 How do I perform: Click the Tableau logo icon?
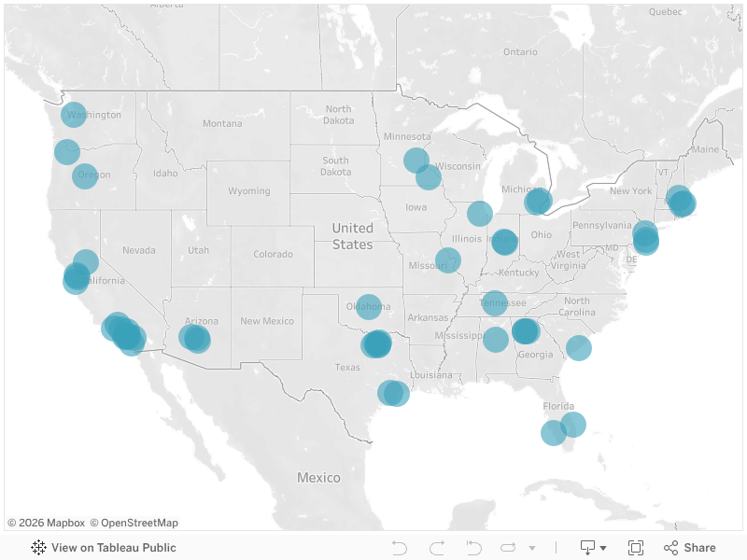point(38,548)
